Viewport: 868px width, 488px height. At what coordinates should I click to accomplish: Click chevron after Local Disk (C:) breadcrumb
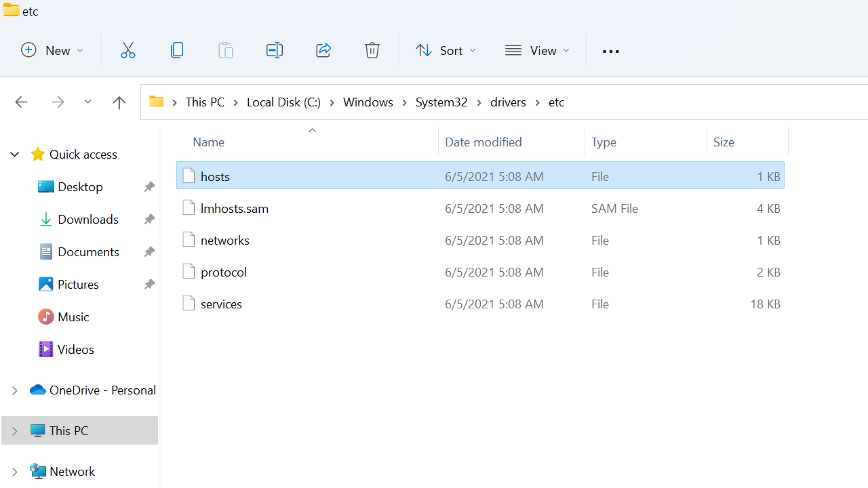tap(332, 102)
